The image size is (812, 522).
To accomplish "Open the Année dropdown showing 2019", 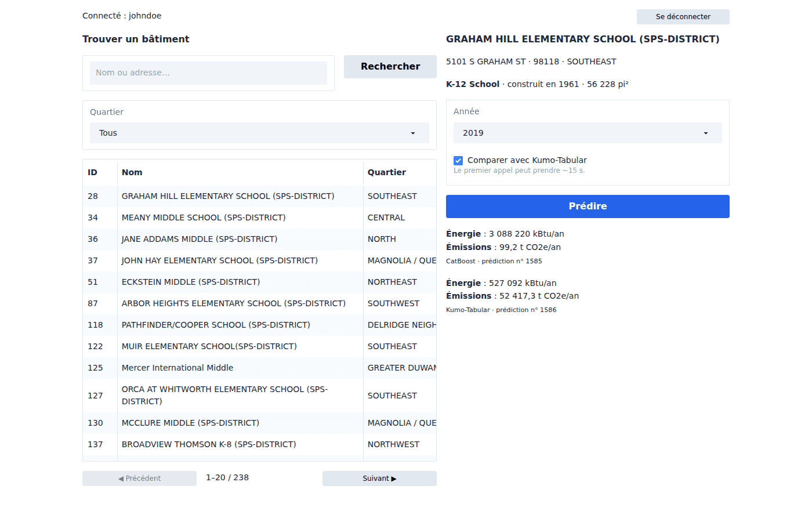I will [x=588, y=133].
